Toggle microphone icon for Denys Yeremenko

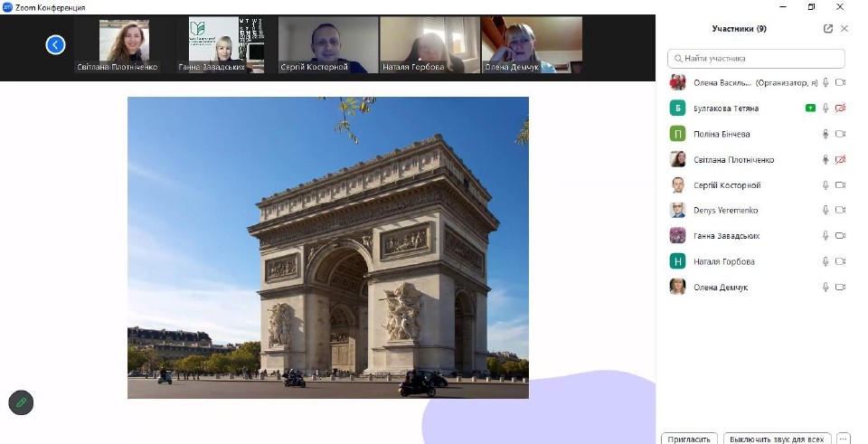(826, 210)
